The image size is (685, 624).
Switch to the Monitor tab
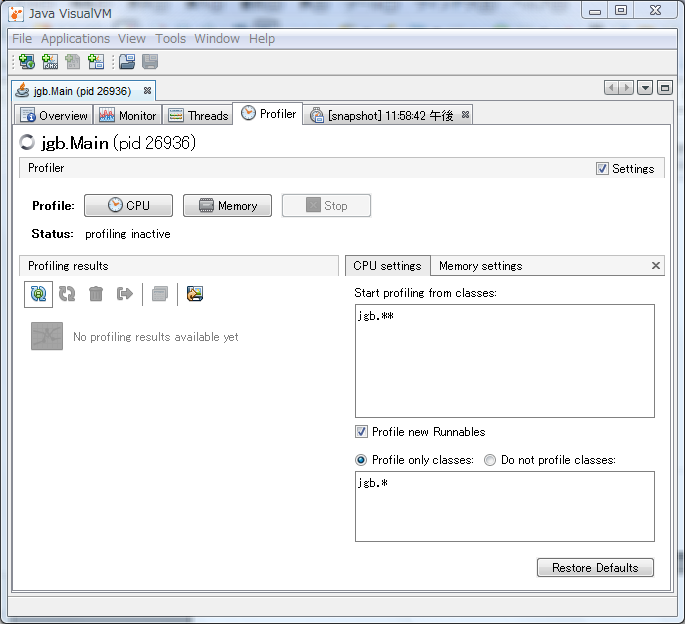click(x=128, y=115)
